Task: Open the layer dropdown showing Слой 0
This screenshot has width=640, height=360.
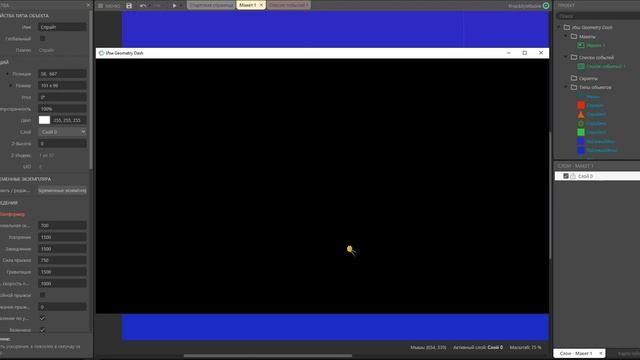Action: point(62,132)
